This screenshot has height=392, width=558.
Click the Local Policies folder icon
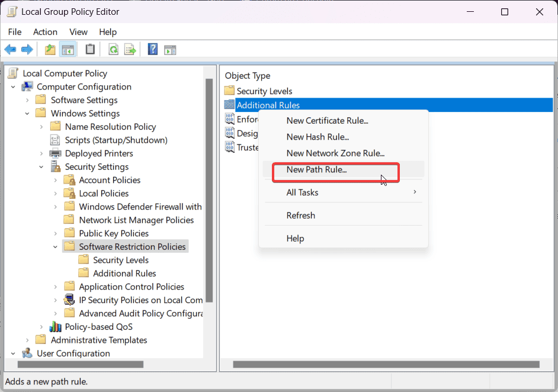click(x=69, y=193)
